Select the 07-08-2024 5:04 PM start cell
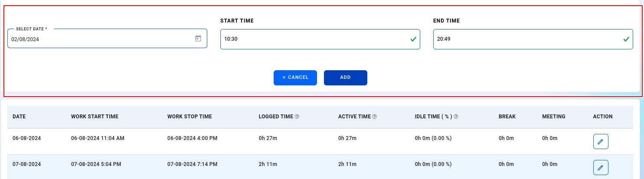The image size is (644, 179). coord(96,164)
